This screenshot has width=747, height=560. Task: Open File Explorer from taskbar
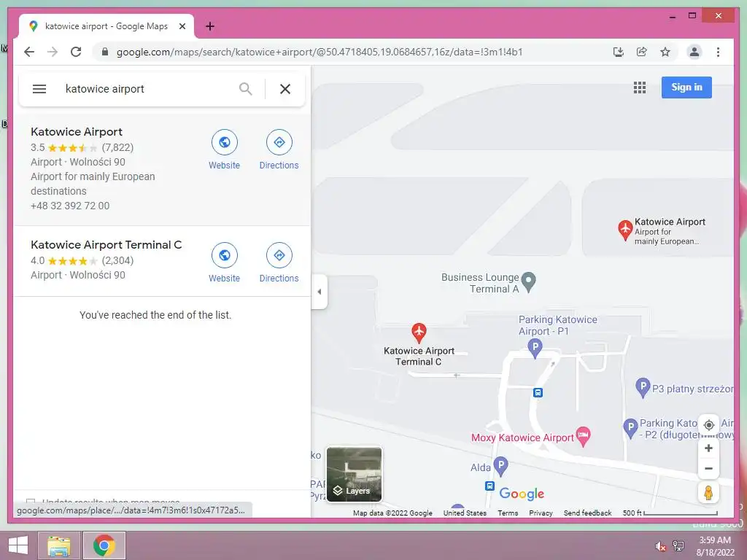[59, 545]
